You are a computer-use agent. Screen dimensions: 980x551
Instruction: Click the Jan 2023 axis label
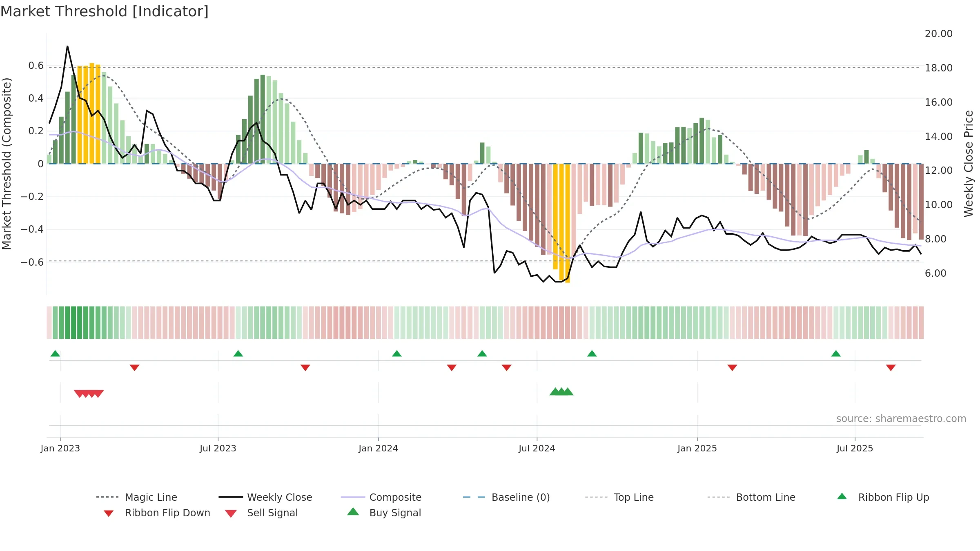tap(60, 448)
